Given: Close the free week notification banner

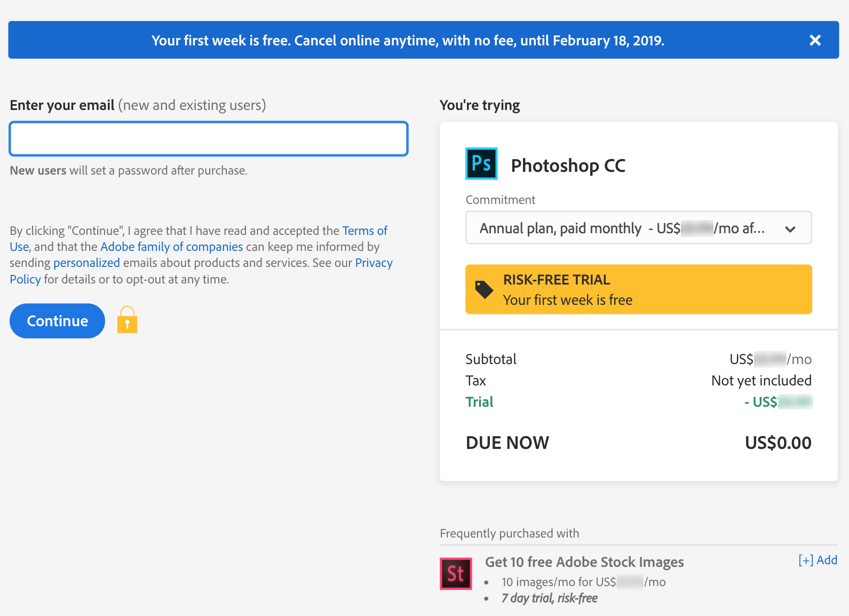Looking at the screenshot, I should 815,40.
